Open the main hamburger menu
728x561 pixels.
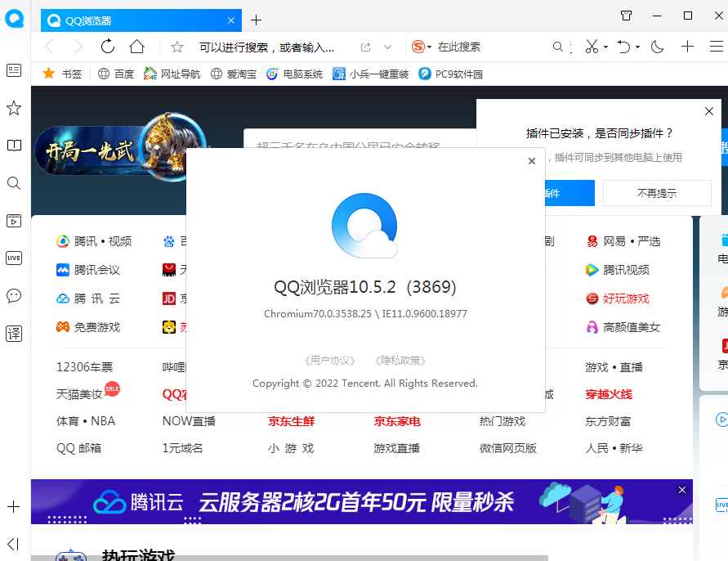pos(717,47)
